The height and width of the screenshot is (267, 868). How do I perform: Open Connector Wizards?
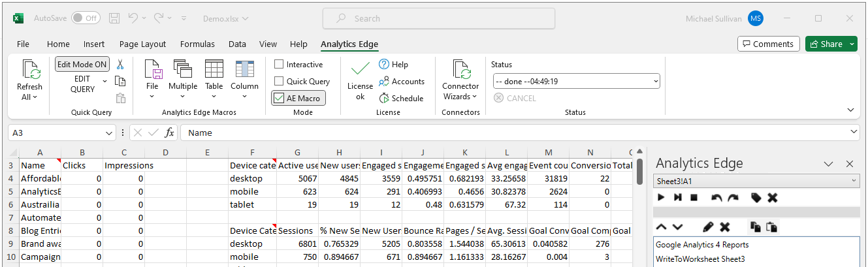tap(460, 80)
